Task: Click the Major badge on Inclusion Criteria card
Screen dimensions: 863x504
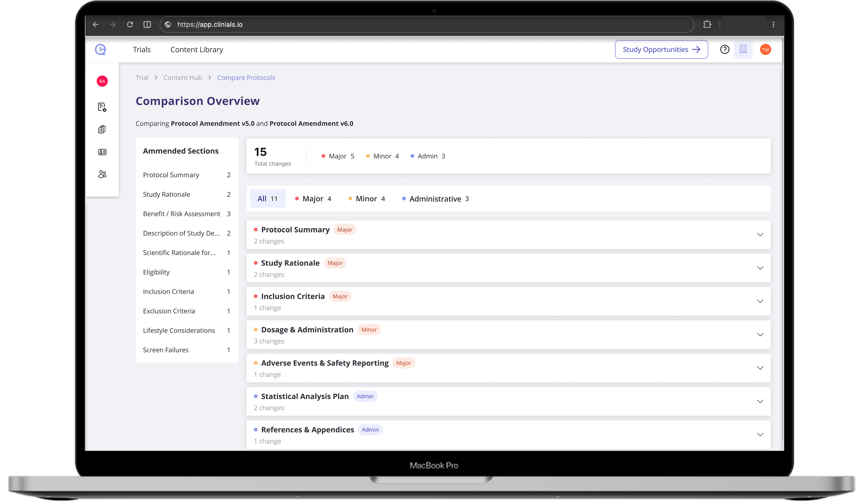Action: point(340,297)
